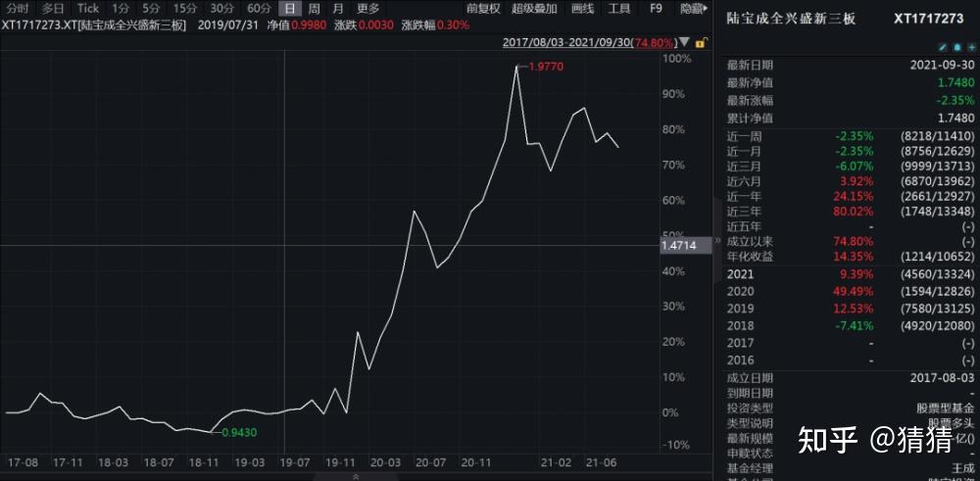Viewport: 980px width, 481px height.
Task: Click the 超级叠加 overlay button
Action: (534, 9)
